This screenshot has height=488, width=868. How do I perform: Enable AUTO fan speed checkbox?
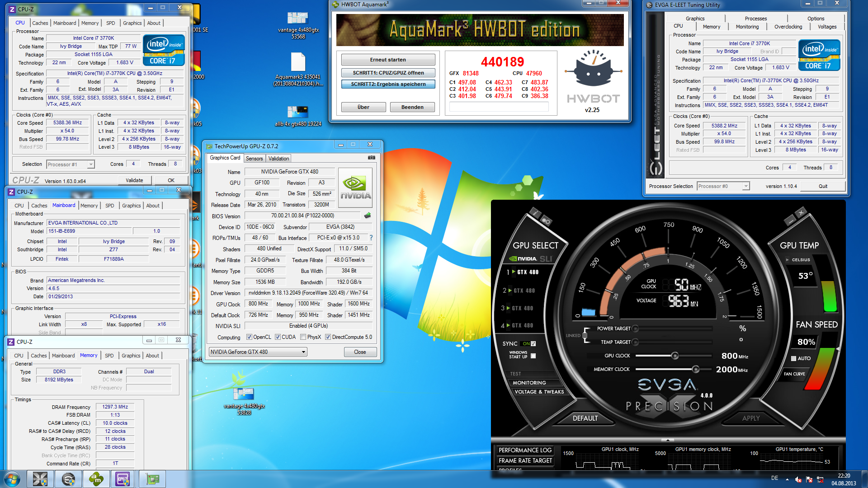pyautogui.click(x=793, y=358)
